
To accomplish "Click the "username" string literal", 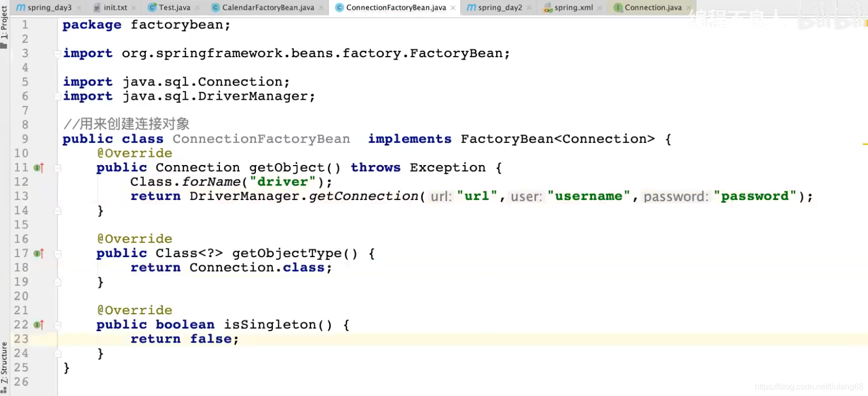I will pos(589,196).
